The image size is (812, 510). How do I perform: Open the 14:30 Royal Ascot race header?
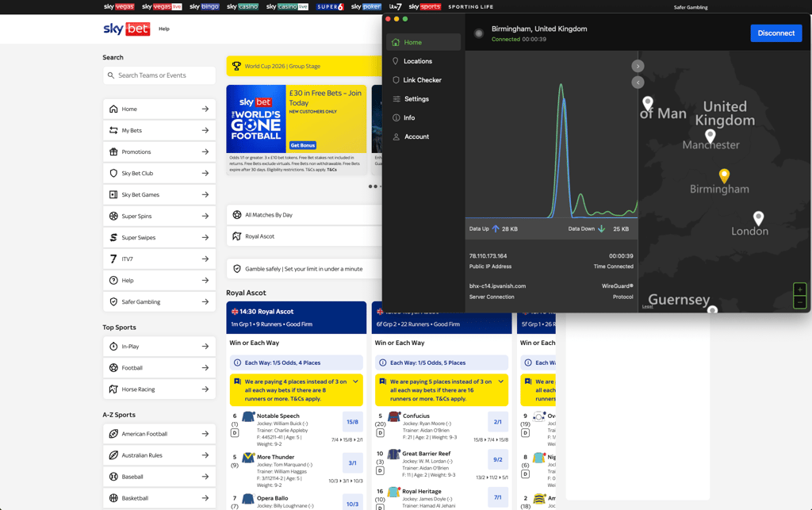click(x=297, y=317)
